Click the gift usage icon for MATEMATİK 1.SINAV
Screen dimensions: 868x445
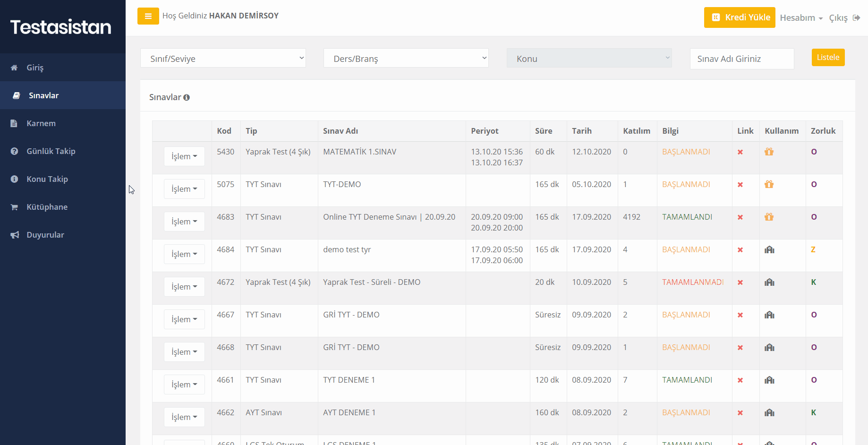point(769,152)
